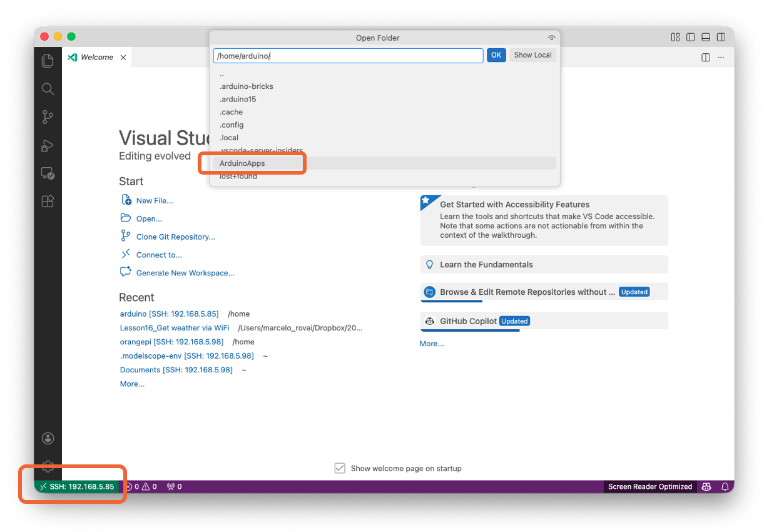This screenshot has height=532, width=764.
Task: Toggle the Secondary Side Bar visibility
Action: 721,38
